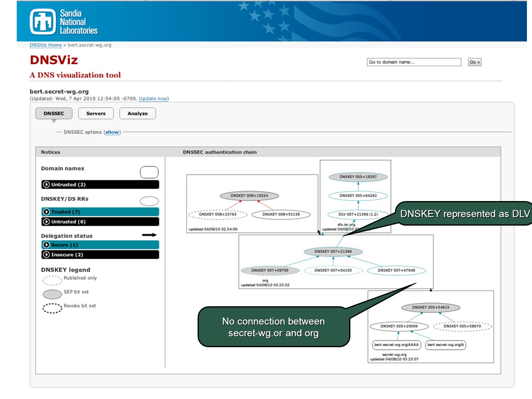Select node DNSKEY 005+54615
This screenshot has width=532, height=399.
[431, 307]
